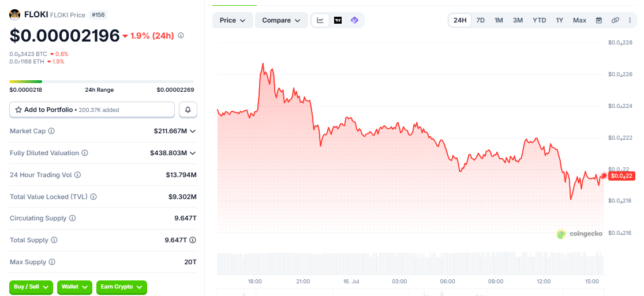Open the Compare dropdown
This screenshot has width=644, height=296.
coord(282,20)
